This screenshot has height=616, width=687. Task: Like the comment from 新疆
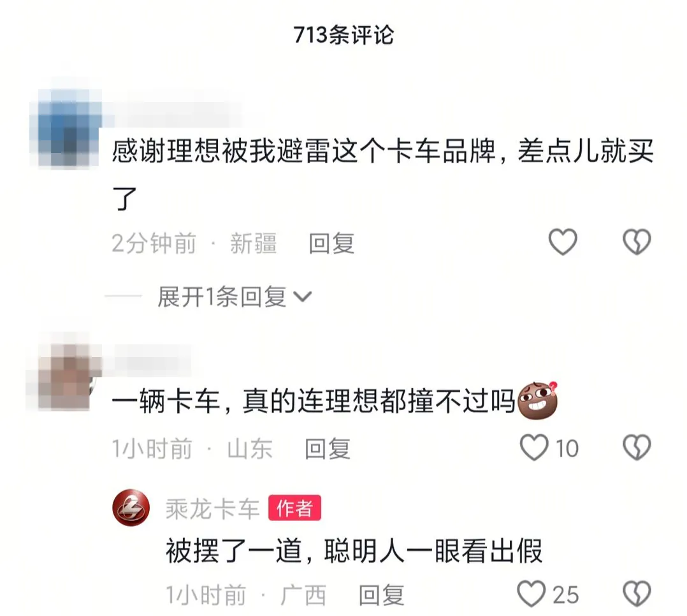(x=563, y=242)
